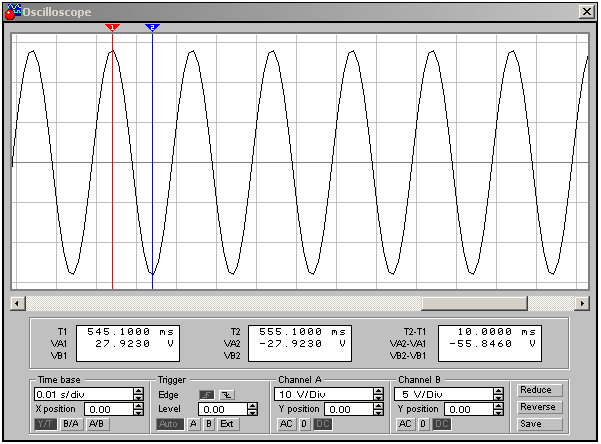Increase the trigger Level value
The height and width of the screenshot is (444, 601).
pos(253,406)
